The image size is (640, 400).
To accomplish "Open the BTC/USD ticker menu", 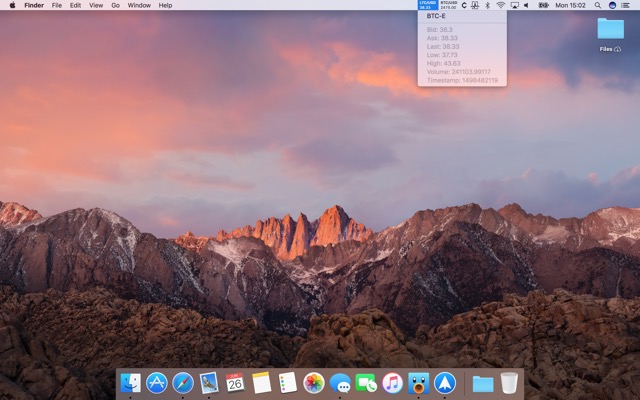I will coord(448,5).
